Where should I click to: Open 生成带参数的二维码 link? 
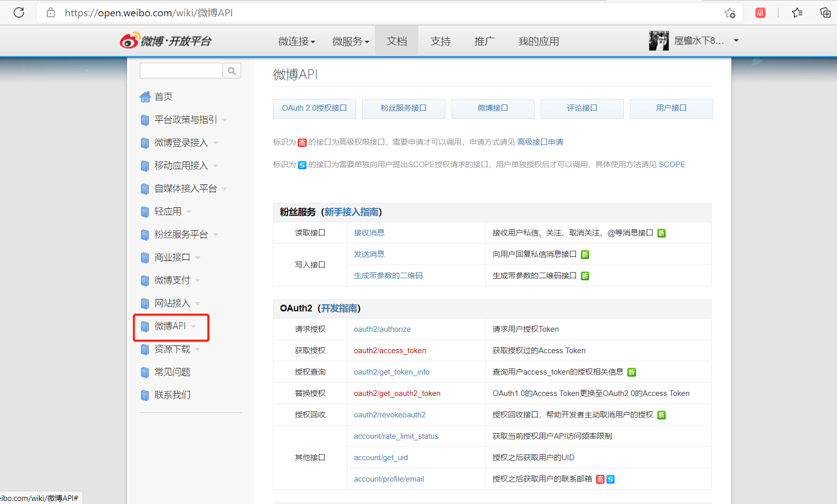(388, 276)
